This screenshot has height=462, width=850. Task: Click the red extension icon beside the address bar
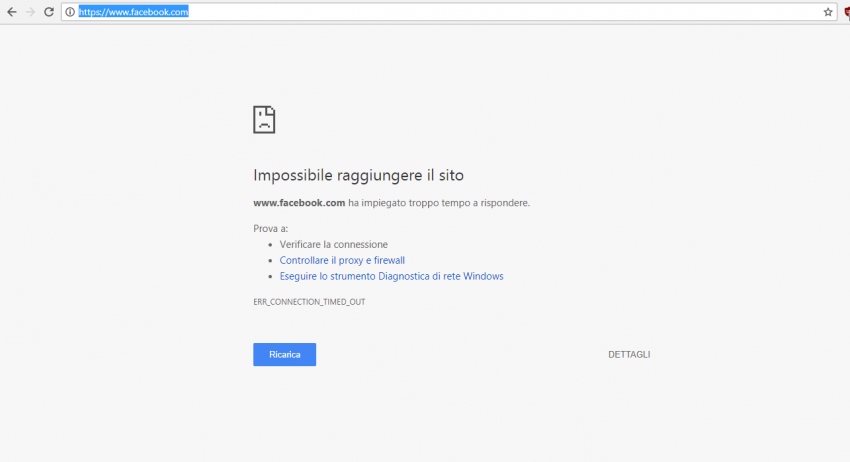847,12
